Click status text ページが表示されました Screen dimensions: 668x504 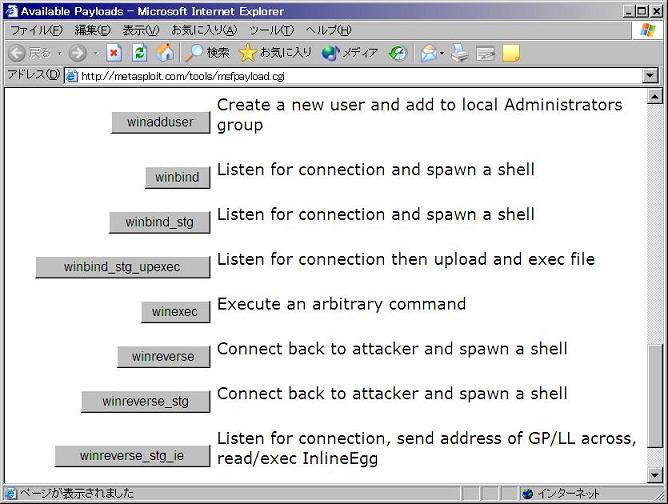[x=77, y=494]
